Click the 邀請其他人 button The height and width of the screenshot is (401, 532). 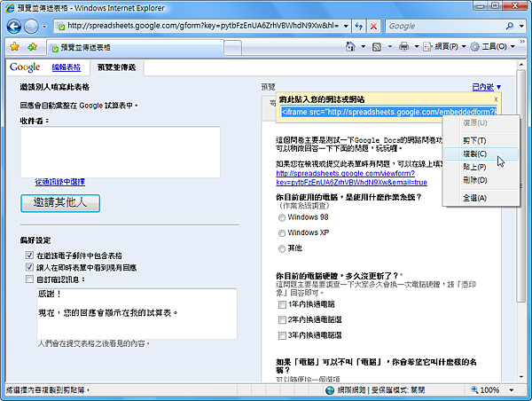(x=60, y=203)
